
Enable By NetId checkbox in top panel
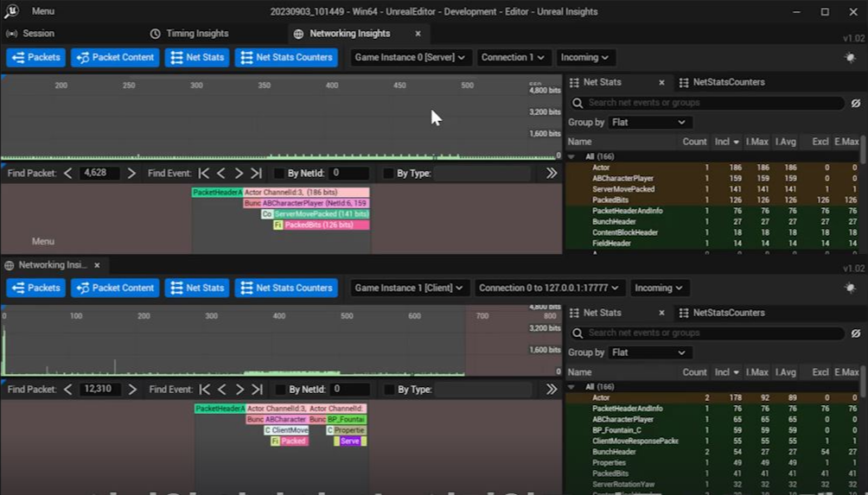pyautogui.click(x=279, y=173)
